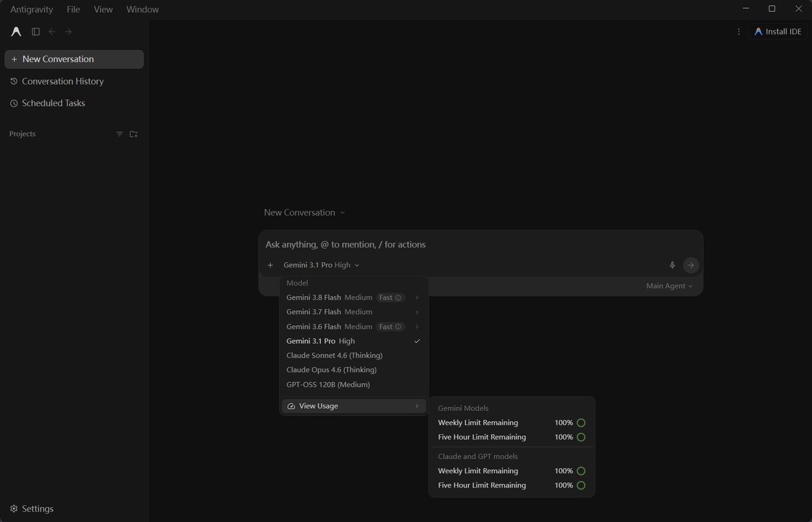Viewport: 812px width, 522px height.
Task: Open the three-dot more options menu
Action: coord(738,32)
